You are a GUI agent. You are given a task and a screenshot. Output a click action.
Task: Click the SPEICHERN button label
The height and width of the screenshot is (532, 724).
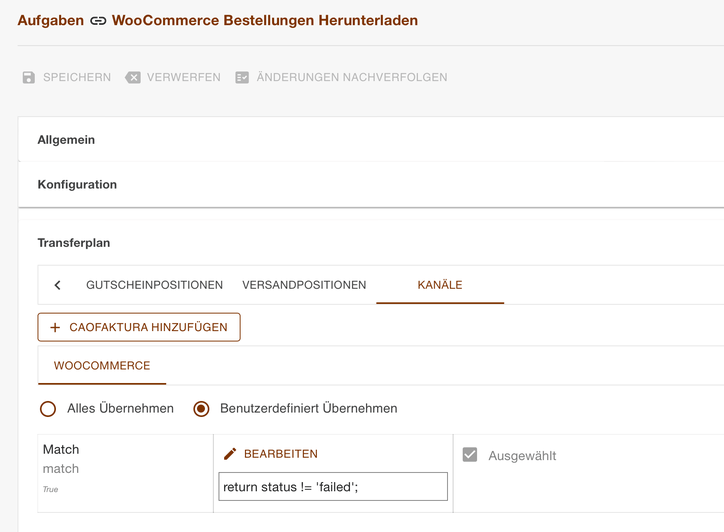pos(77,77)
